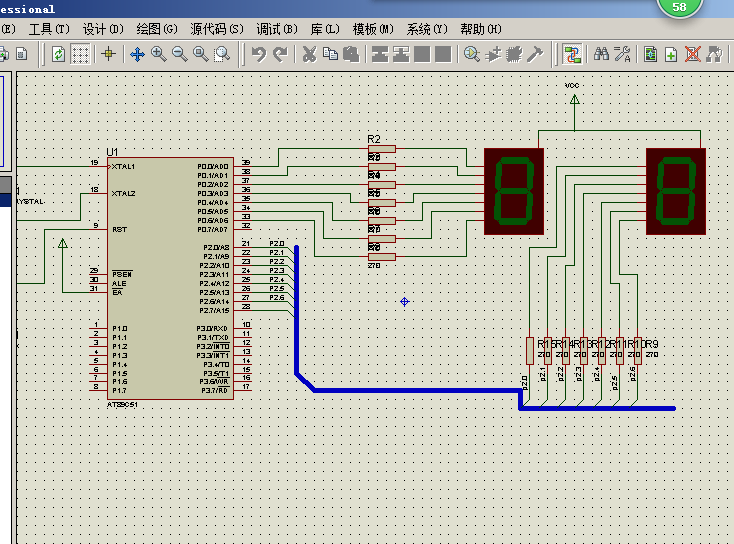Click the Block Rotate icon

[422, 54]
